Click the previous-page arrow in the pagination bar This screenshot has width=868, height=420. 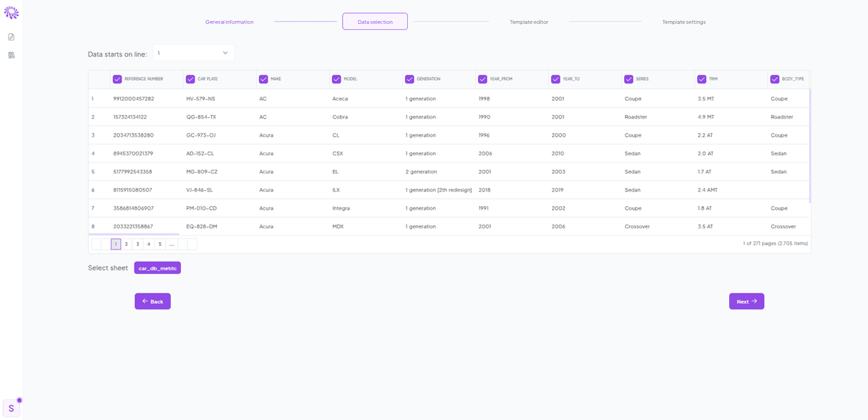[106, 244]
